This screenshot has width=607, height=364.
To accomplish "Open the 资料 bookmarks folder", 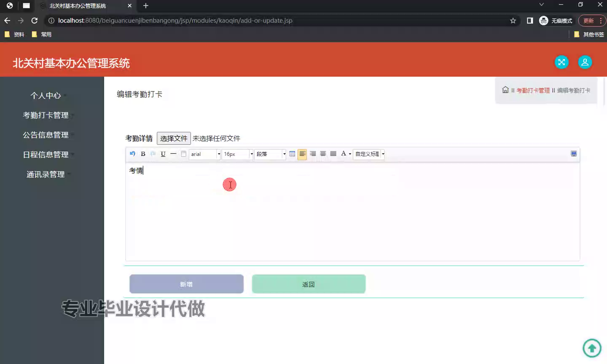I will point(14,35).
